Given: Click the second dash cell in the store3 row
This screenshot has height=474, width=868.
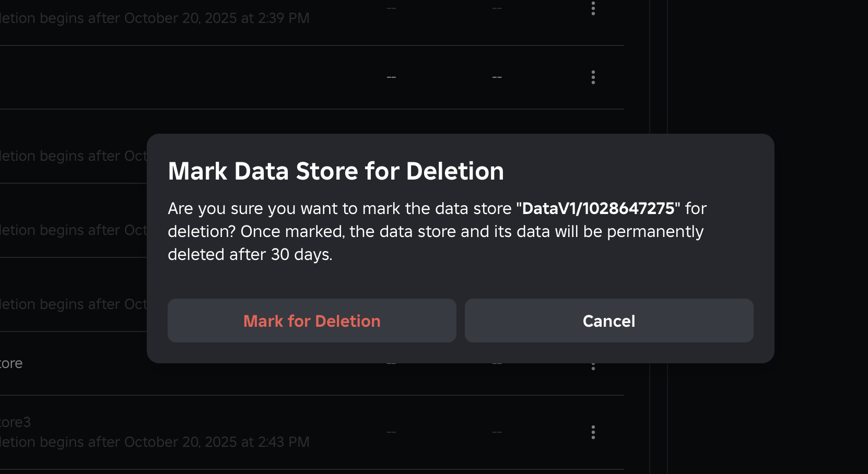Looking at the screenshot, I should 497,432.
